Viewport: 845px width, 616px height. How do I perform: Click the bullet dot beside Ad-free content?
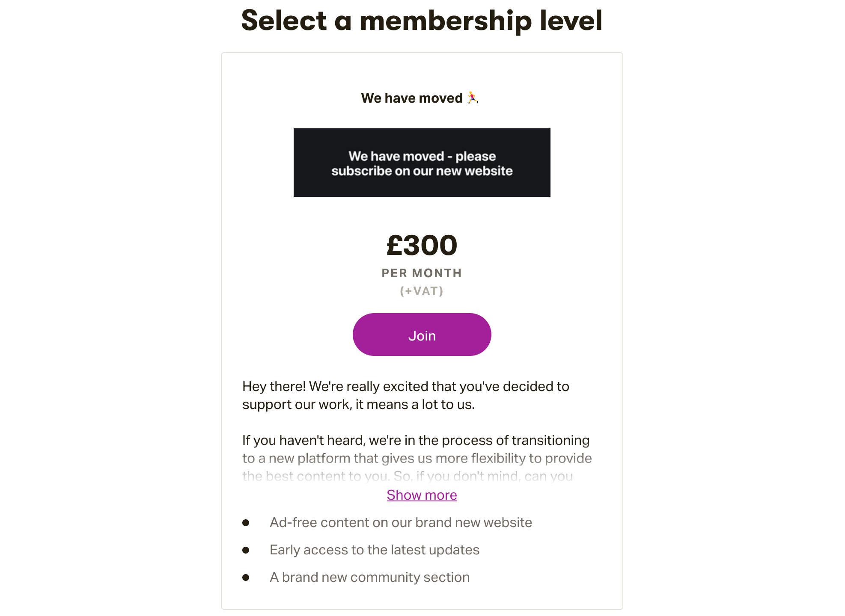[246, 523]
